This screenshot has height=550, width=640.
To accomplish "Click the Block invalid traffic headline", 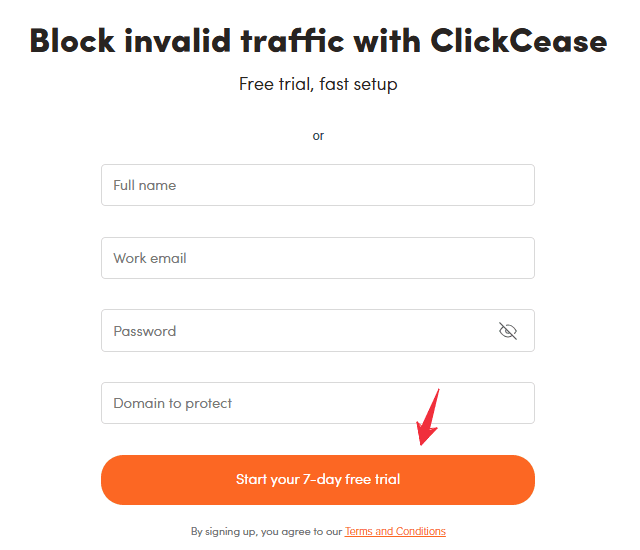I will pyautogui.click(x=318, y=41).
